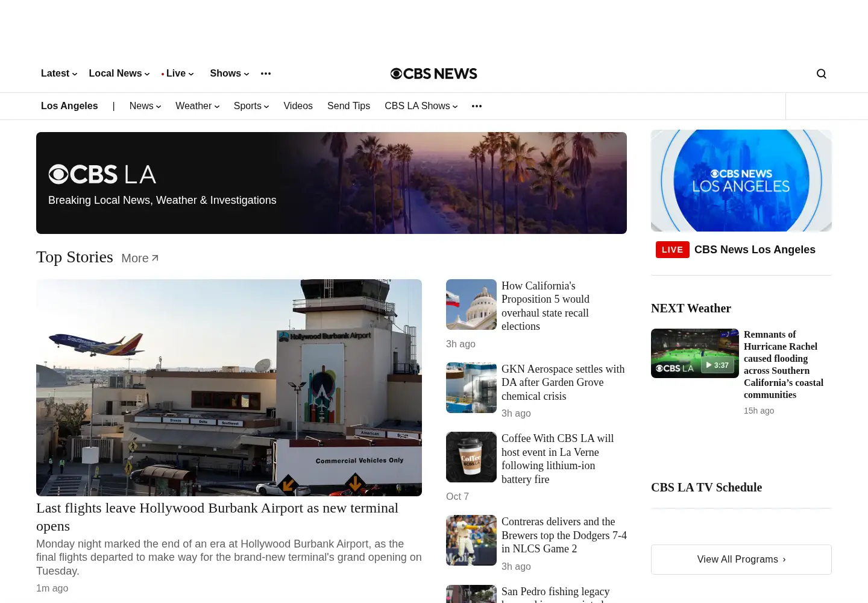Expand the Sports submenu
Screen dimensions: 868x603
251,106
